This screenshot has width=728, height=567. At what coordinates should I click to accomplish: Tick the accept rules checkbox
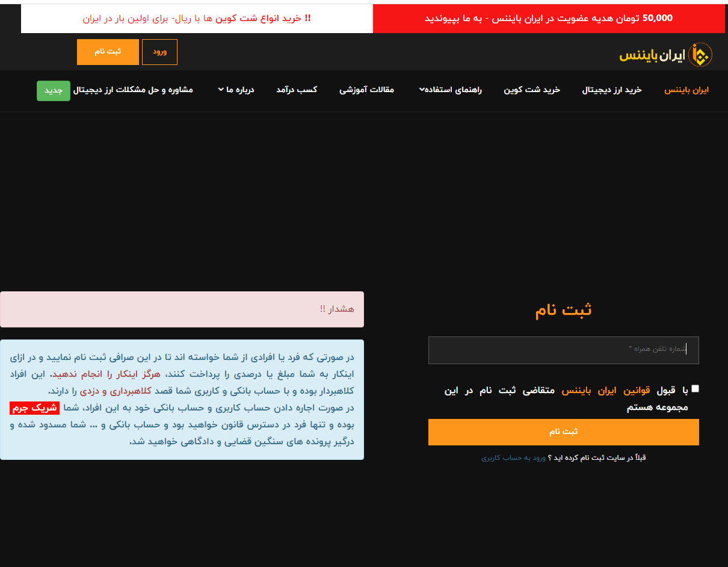[x=696, y=389]
